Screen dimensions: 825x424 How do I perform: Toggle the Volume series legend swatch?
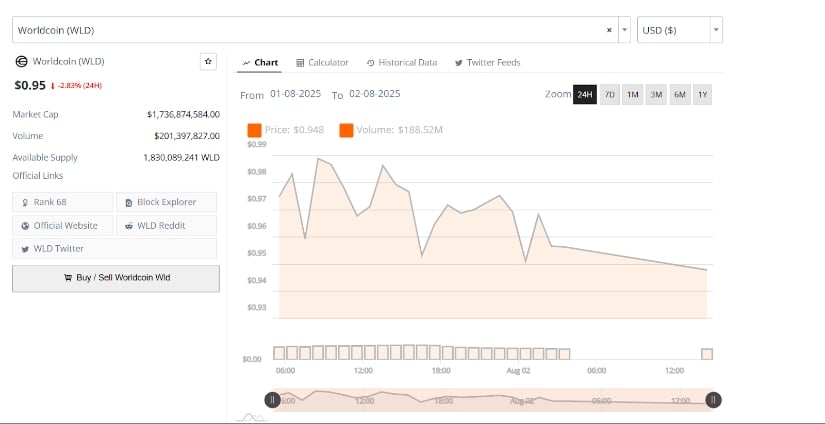pos(346,130)
